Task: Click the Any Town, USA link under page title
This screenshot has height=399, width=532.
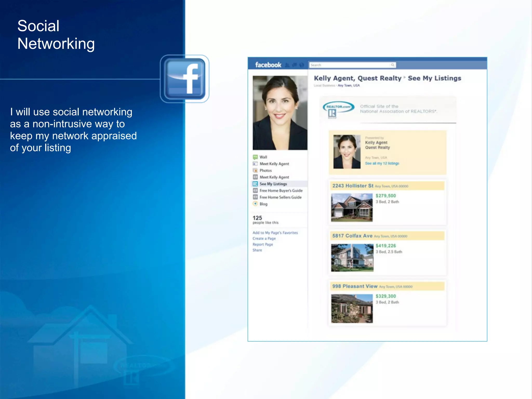Action: 349,85
